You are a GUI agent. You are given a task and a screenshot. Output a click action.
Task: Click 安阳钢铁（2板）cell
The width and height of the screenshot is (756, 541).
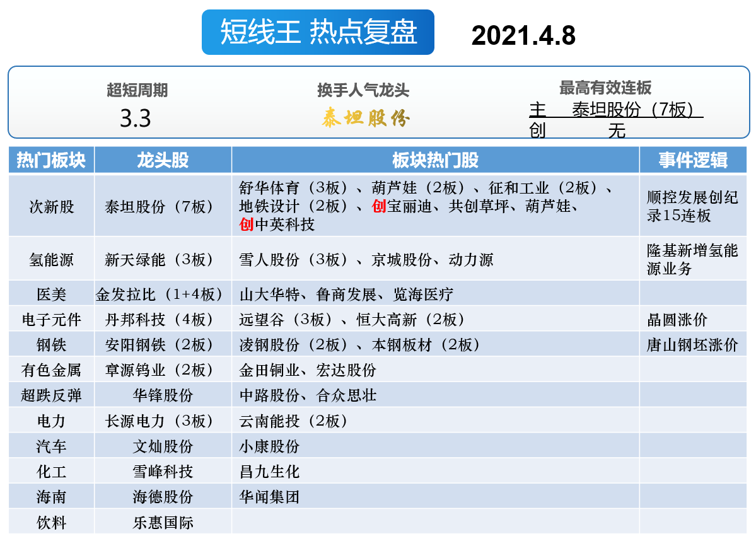pos(163,344)
